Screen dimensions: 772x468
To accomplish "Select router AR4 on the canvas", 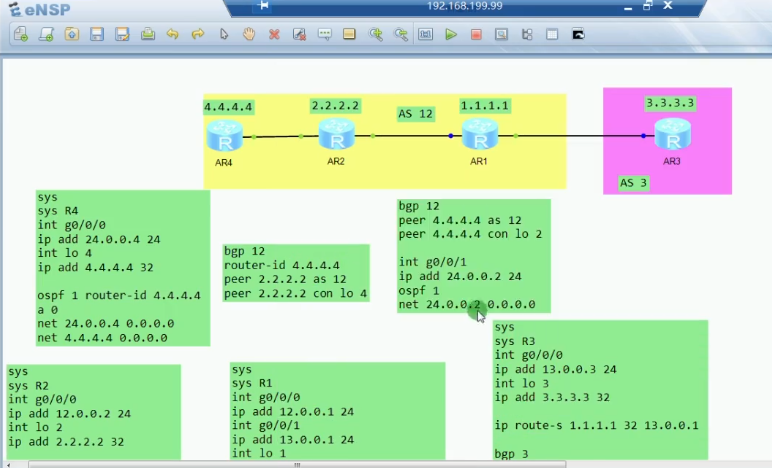I will point(225,136).
